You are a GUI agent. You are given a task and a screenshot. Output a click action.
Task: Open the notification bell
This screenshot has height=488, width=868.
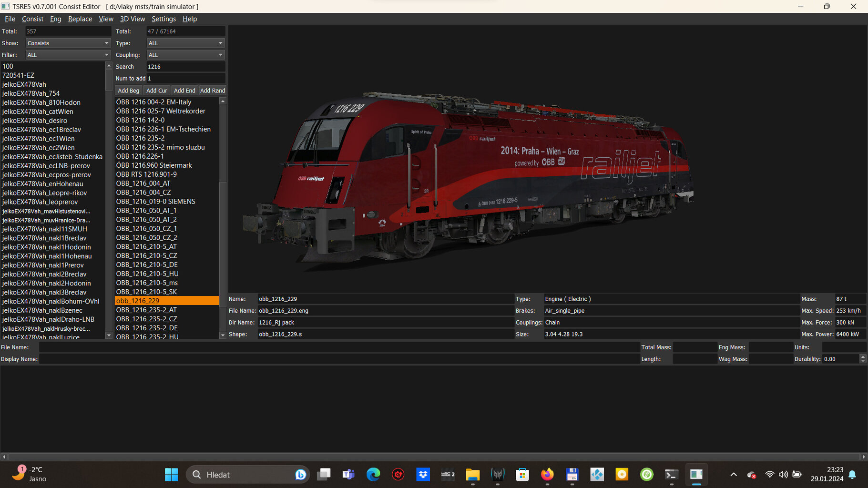(x=852, y=475)
